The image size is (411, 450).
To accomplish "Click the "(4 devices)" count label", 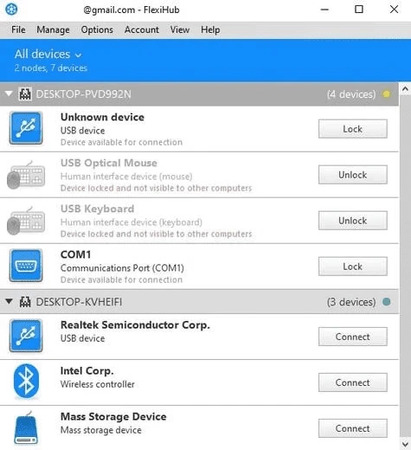I will pos(351,94).
